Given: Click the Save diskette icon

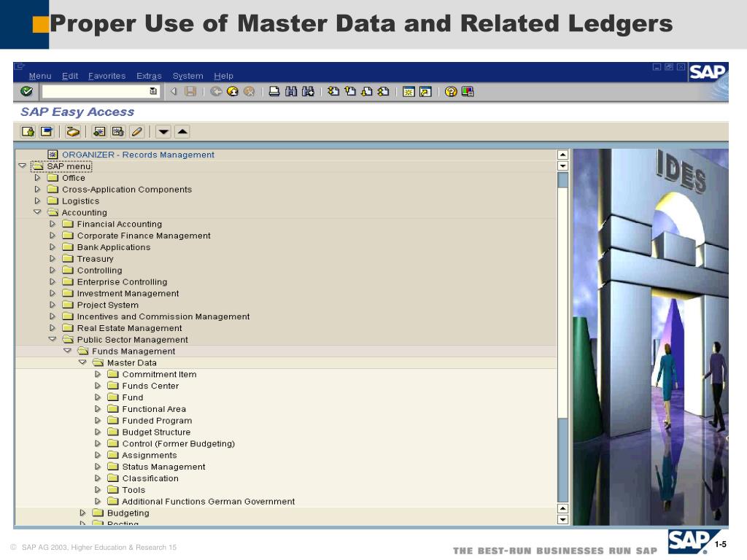Looking at the screenshot, I should (190, 91).
